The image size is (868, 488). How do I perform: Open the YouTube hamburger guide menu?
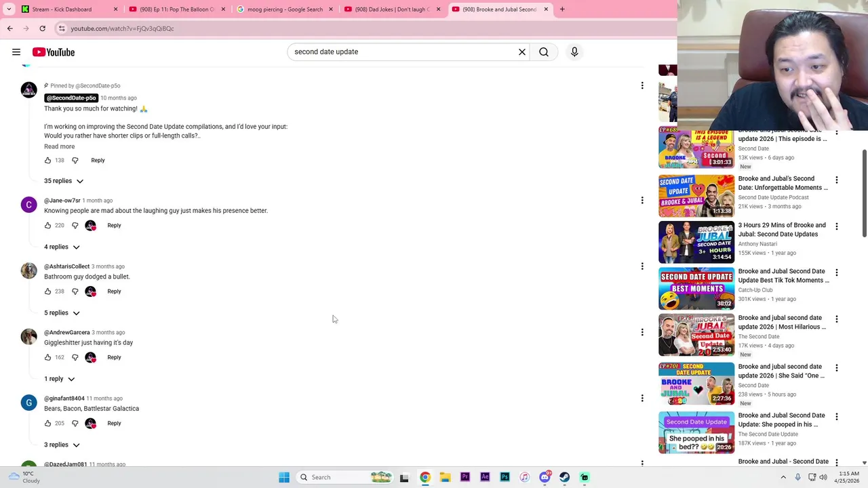[16, 52]
